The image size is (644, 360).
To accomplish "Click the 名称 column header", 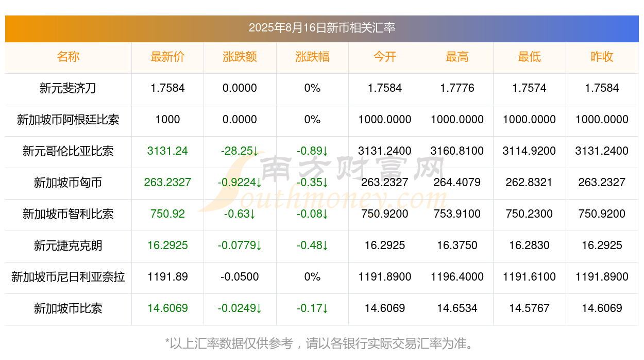I will (x=68, y=57).
